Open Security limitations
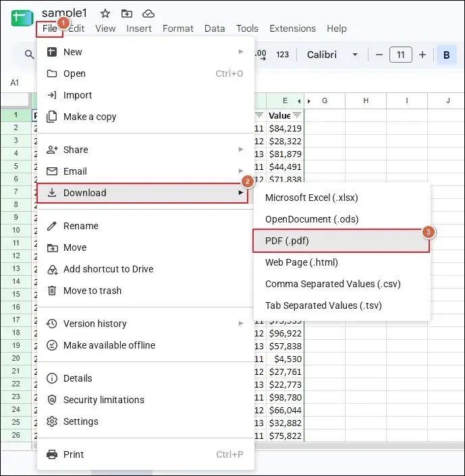Image resolution: width=465 pixels, height=476 pixels. (146, 400)
